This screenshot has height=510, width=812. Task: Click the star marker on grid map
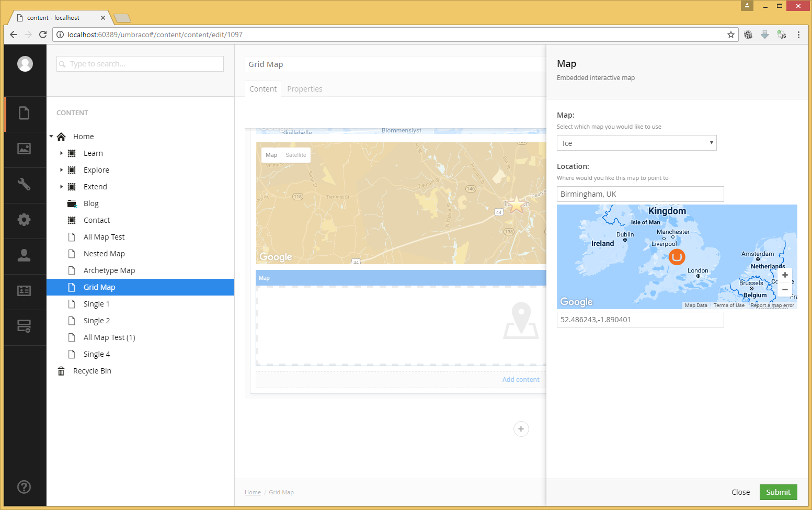(517, 204)
